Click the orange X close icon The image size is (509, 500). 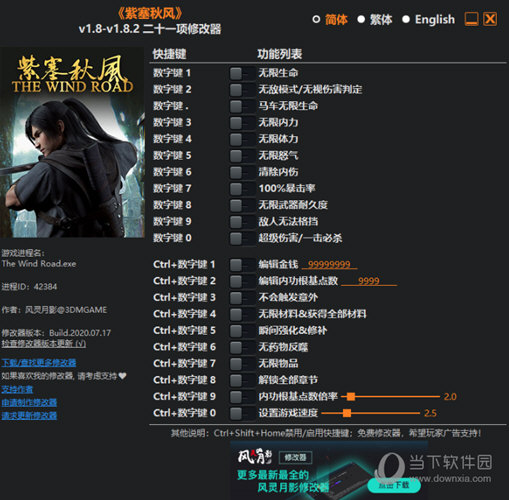(490, 19)
